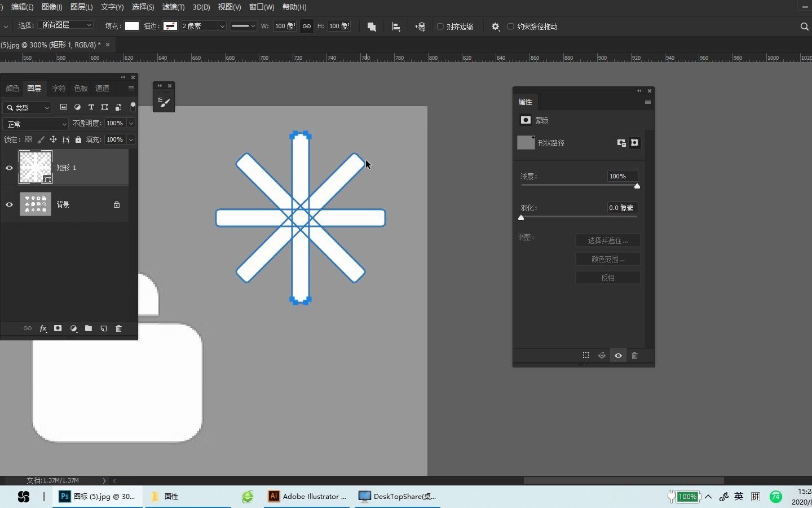Lock image pixels with brush icon
Image resolution: width=812 pixels, height=508 pixels.
pyautogui.click(x=41, y=139)
